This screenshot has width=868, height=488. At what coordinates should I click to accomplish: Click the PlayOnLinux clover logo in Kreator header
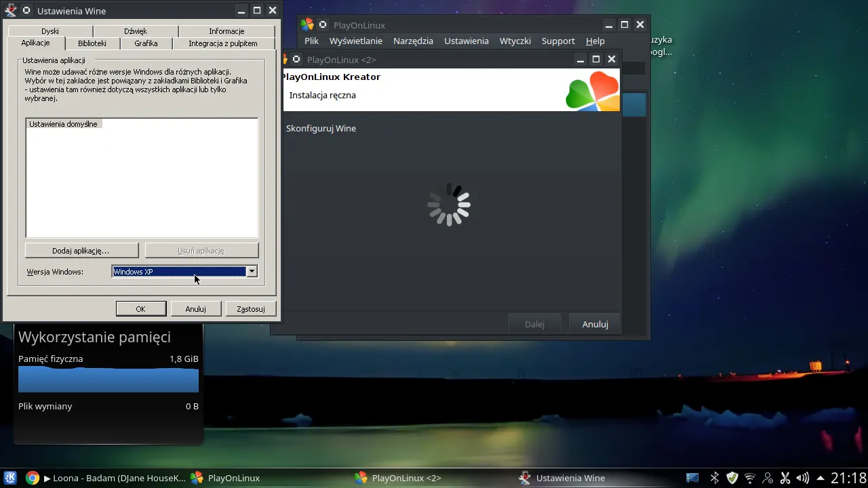(593, 90)
